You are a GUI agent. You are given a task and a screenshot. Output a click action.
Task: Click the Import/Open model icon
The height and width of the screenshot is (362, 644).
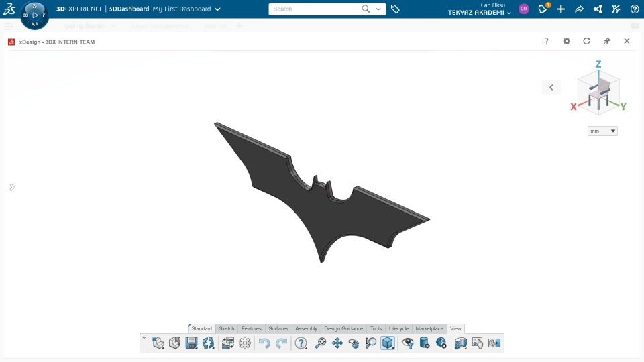(174, 343)
